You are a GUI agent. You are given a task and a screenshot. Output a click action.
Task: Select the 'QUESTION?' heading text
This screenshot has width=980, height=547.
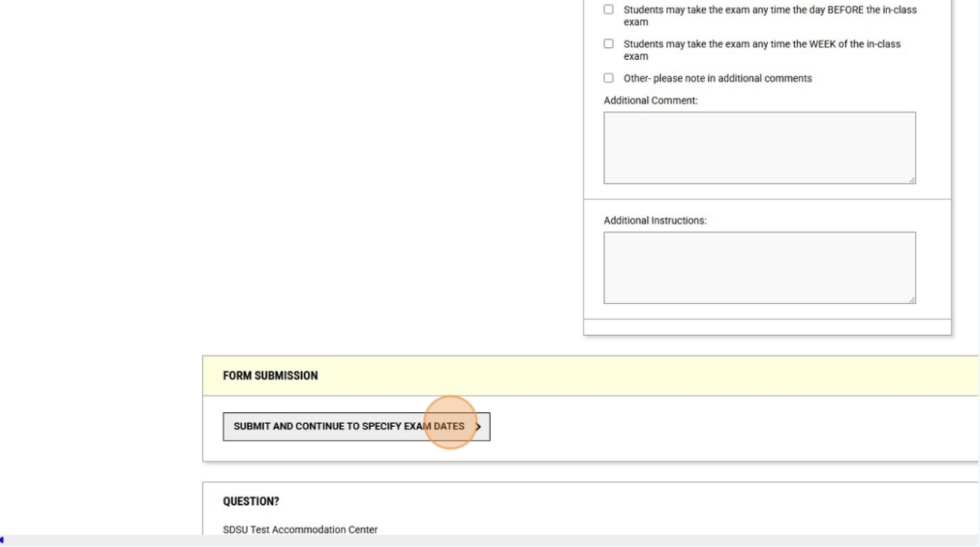251,501
